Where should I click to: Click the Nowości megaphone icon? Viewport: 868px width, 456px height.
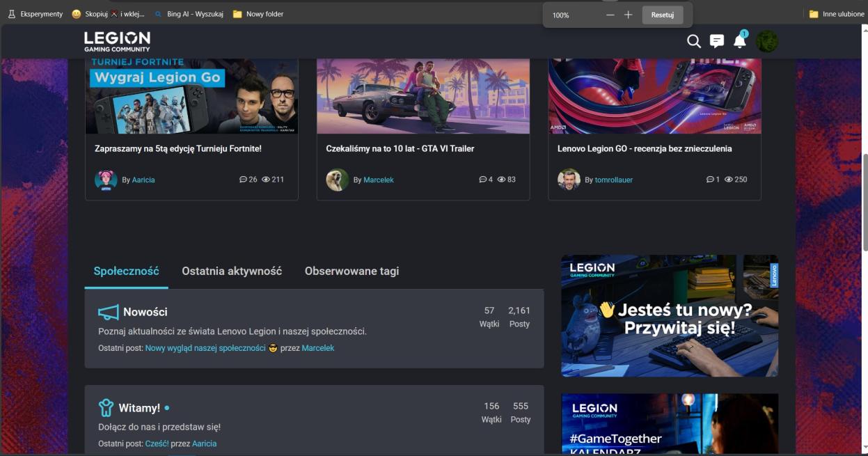point(108,312)
